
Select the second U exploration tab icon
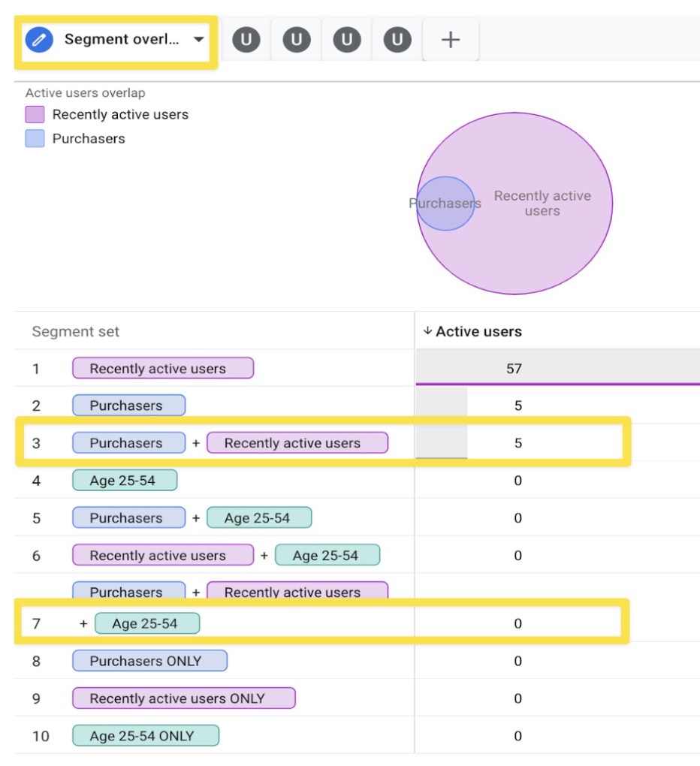tap(296, 39)
